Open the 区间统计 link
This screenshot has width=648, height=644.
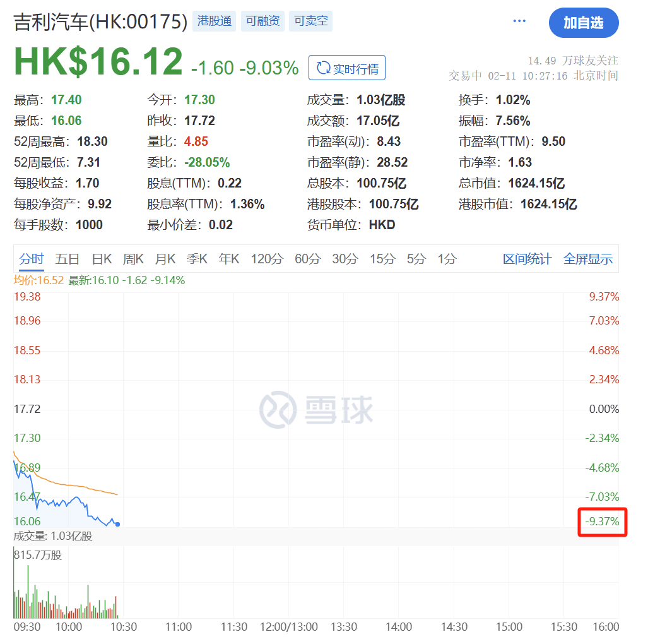click(x=527, y=259)
